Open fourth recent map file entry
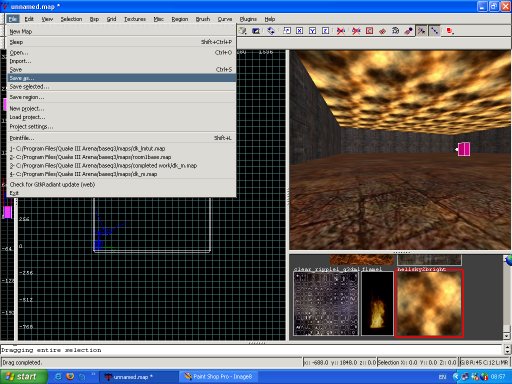 pyautogui.click(x=121, y=174)
